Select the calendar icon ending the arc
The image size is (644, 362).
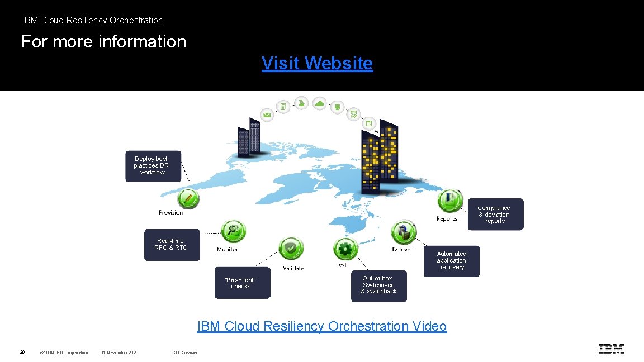(x=370, y=122)
